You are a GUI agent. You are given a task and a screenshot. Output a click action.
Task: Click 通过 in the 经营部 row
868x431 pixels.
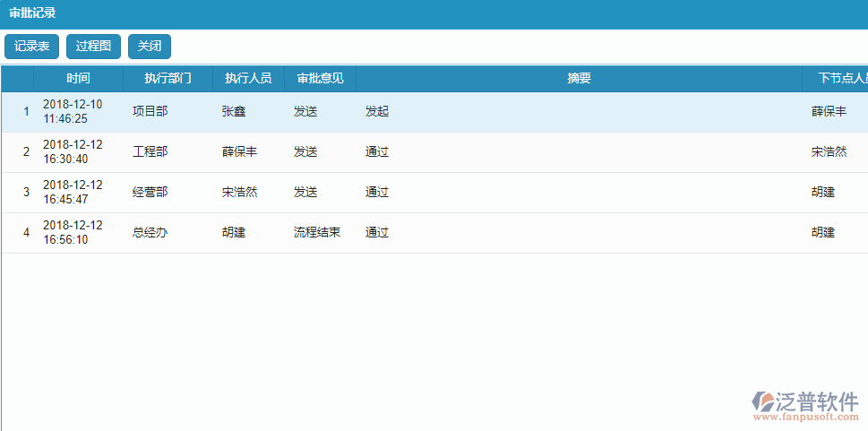coord(377,193)
